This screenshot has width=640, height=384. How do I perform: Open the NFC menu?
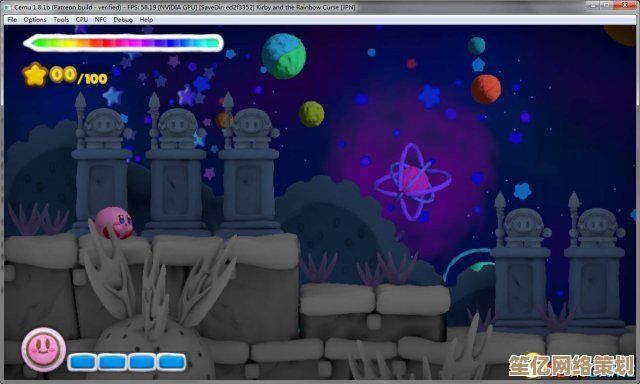pos(100,20)
